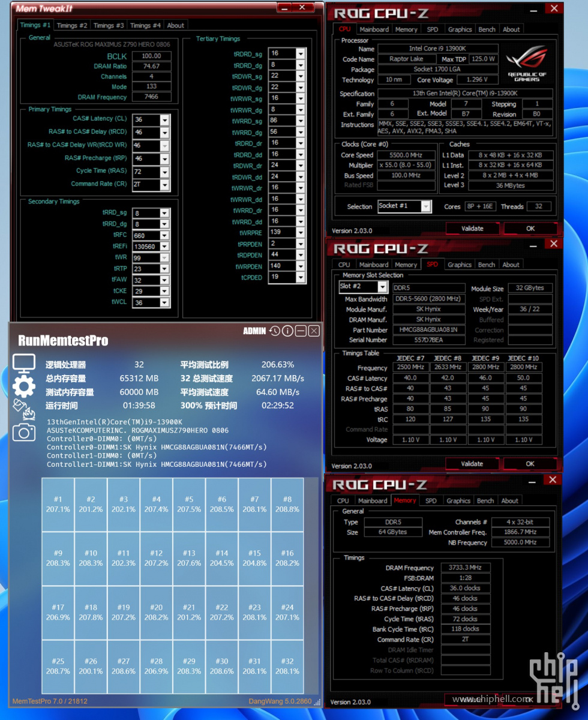Open the tRRD_sg dropdown
This screenshot has height=720, width=588.
165,213
